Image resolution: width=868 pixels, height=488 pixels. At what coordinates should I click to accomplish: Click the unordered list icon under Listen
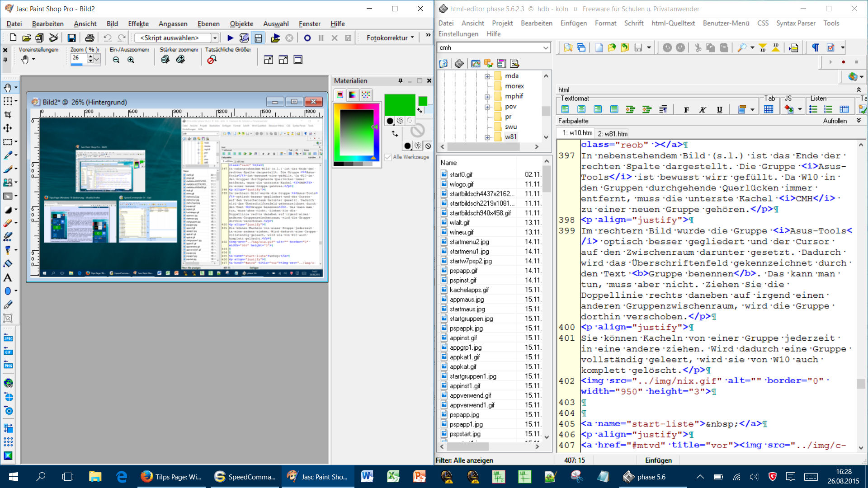pos(813,109)
